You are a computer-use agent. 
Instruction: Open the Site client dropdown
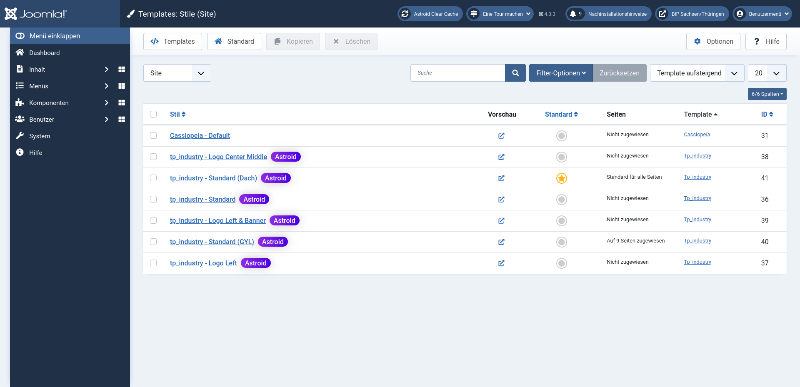177,73
